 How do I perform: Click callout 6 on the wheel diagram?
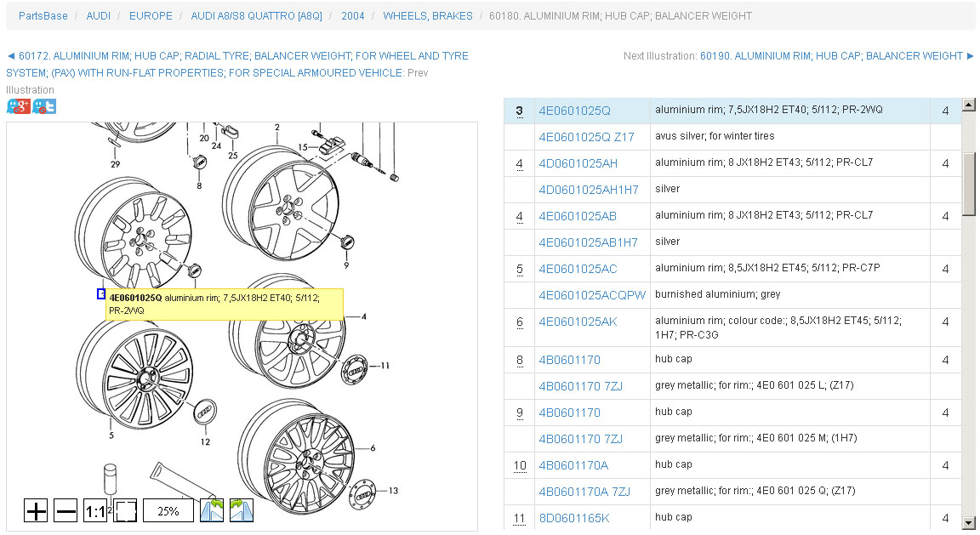(x=373, y=448)
